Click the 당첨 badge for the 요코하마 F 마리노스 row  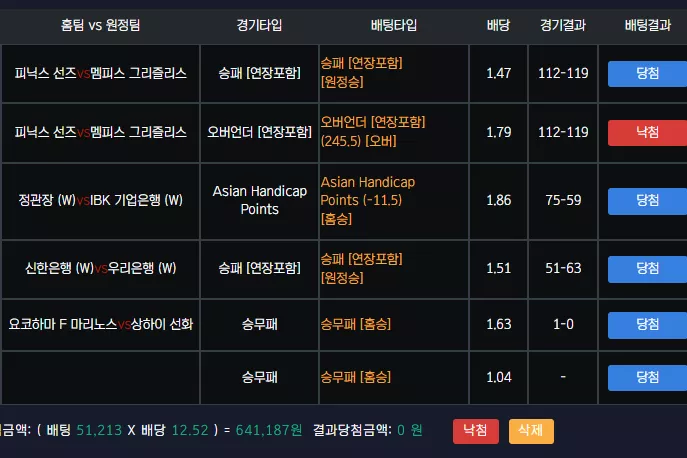coord(647,325)
